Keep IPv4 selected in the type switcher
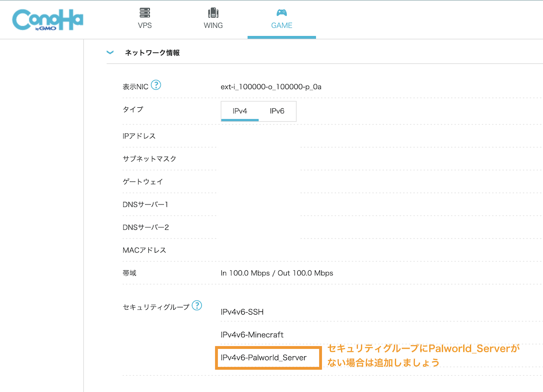This screenshot has width=543, height=392. [239, 110]
